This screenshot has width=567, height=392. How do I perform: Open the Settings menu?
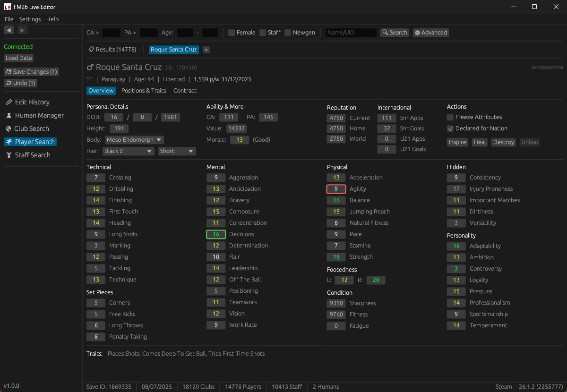(x=30, y=19)
